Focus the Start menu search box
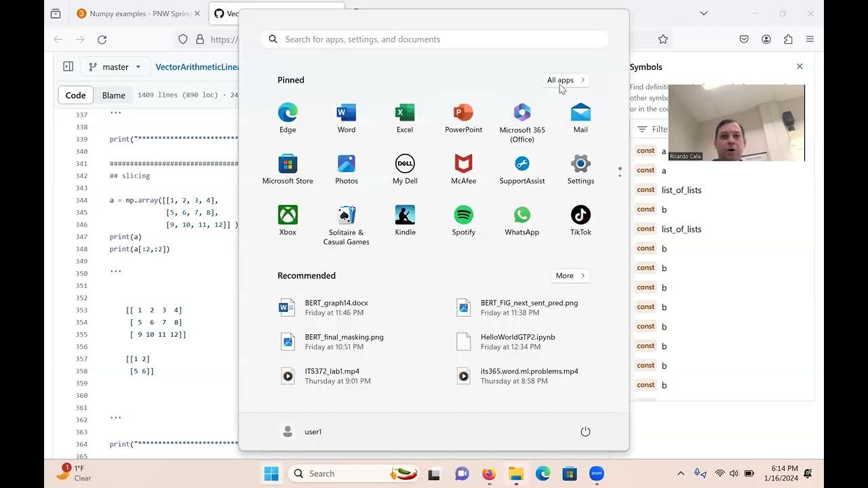Viewport: 868px width, 488px height. click(x=434, y=39)
